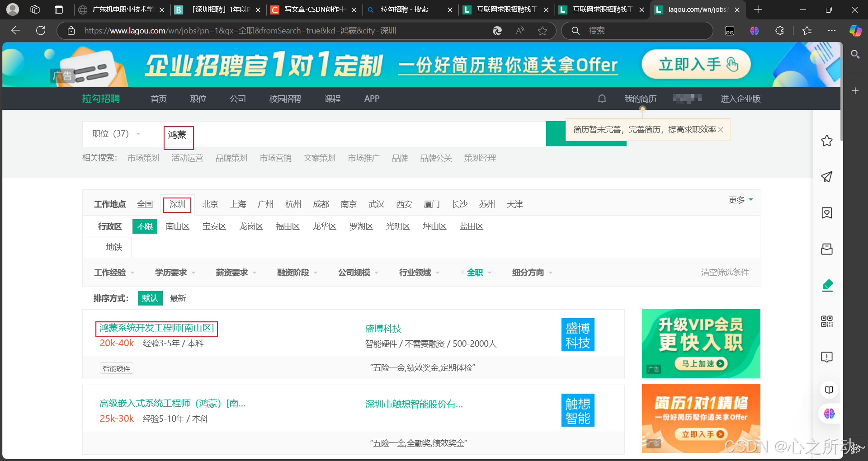
Task: Click 立即入手 banner button
Action: coord(696,64)
